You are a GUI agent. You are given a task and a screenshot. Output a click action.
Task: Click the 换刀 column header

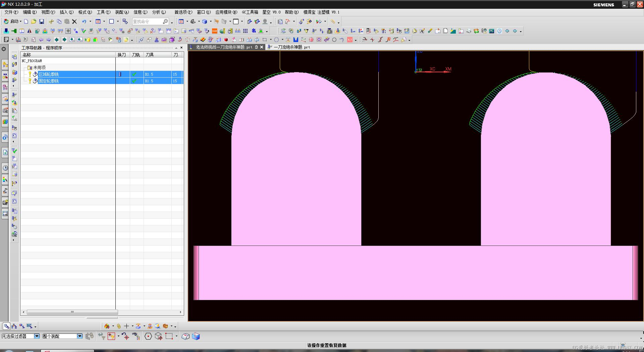[123, 55]
